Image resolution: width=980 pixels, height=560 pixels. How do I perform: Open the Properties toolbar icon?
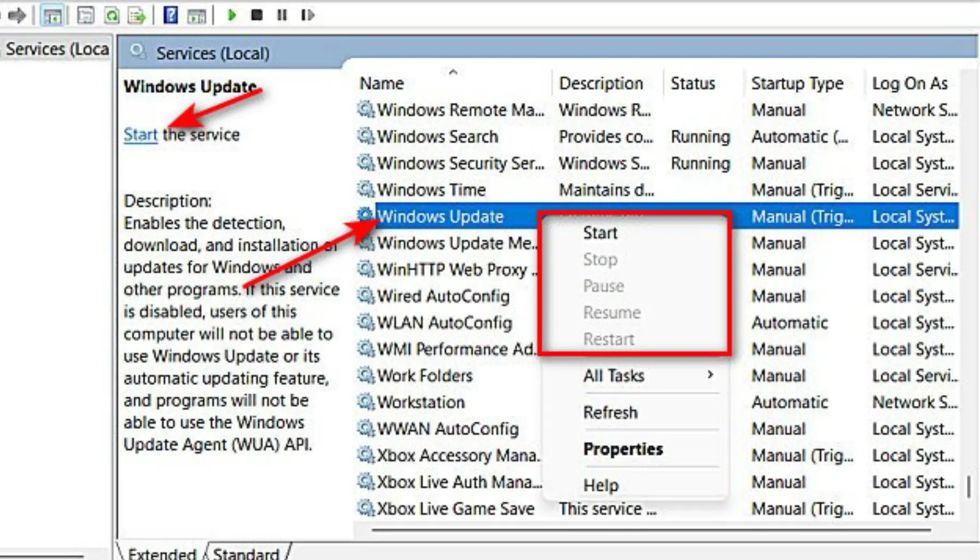pyautogui.click(x=85, y=15)
